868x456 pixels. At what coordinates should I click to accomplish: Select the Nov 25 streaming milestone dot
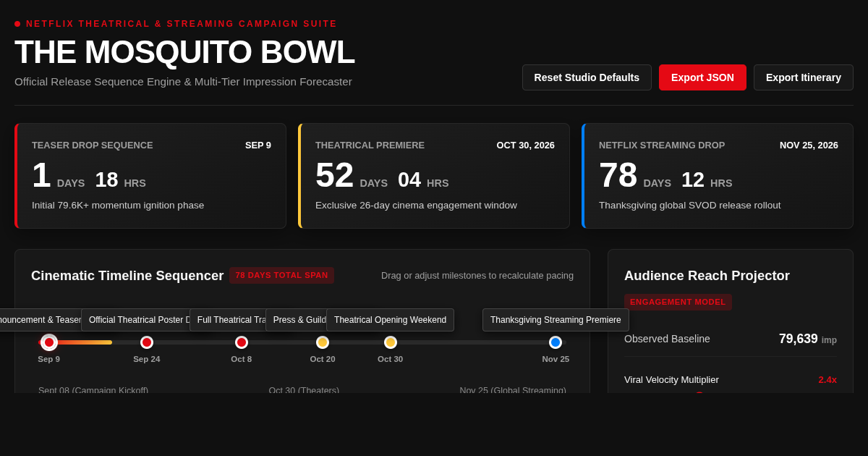tap(556, 342)
